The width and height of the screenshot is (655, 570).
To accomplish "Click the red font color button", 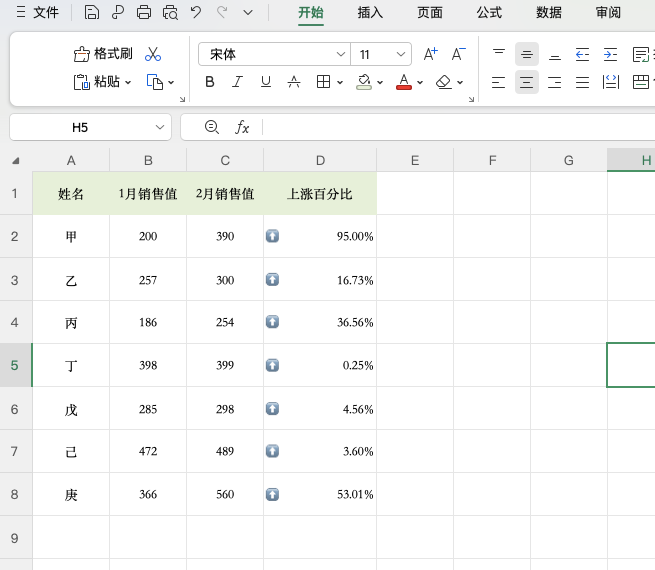I will pyautogui.click(x=404, y=82).
